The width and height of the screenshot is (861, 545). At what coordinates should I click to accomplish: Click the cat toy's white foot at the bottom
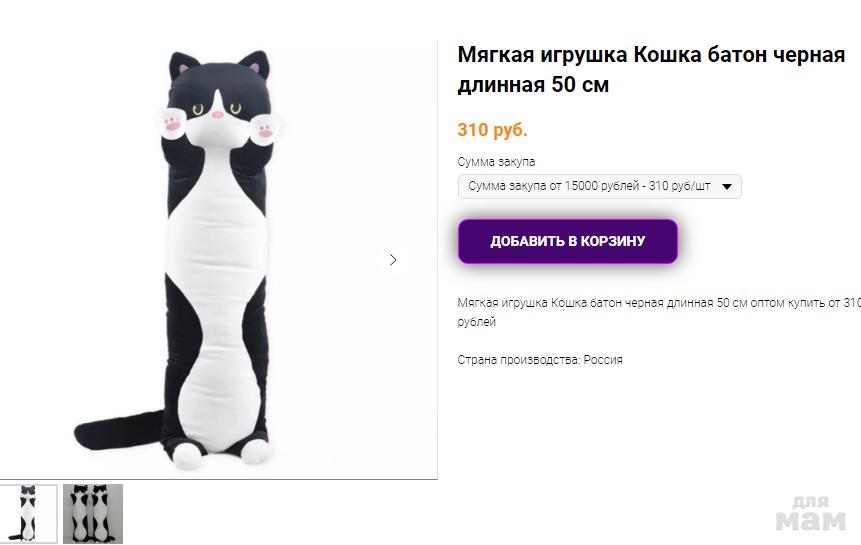[x=187, y=455]
